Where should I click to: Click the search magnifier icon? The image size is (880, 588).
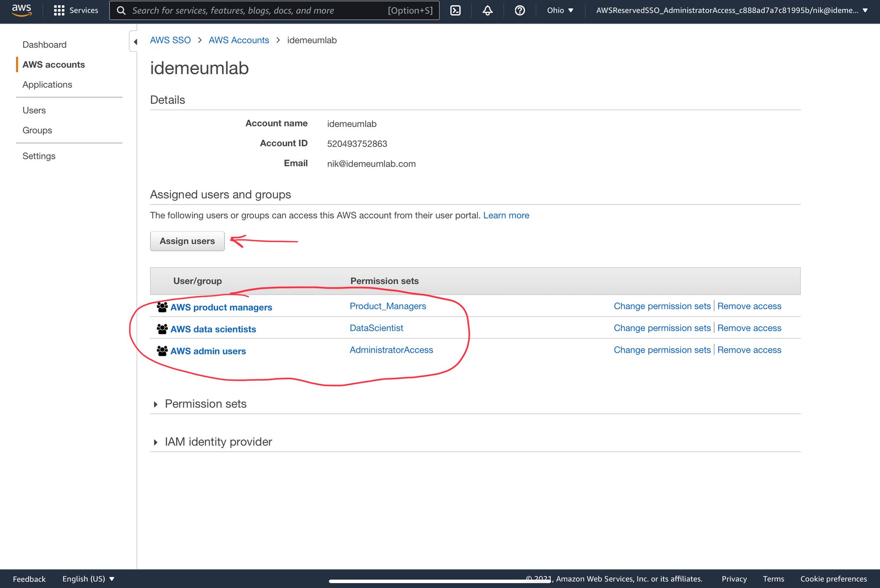121,11
